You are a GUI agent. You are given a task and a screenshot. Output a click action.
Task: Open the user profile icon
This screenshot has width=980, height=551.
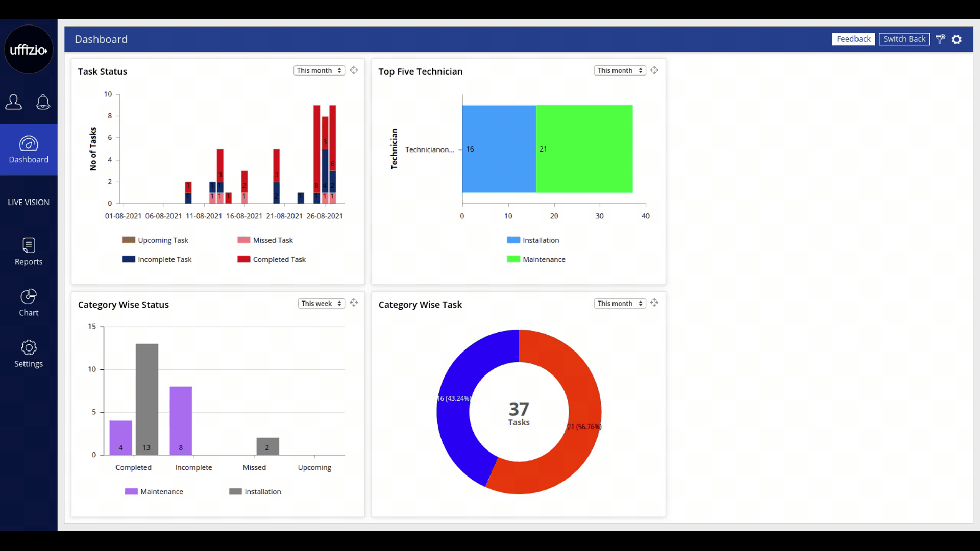point(14,102)
